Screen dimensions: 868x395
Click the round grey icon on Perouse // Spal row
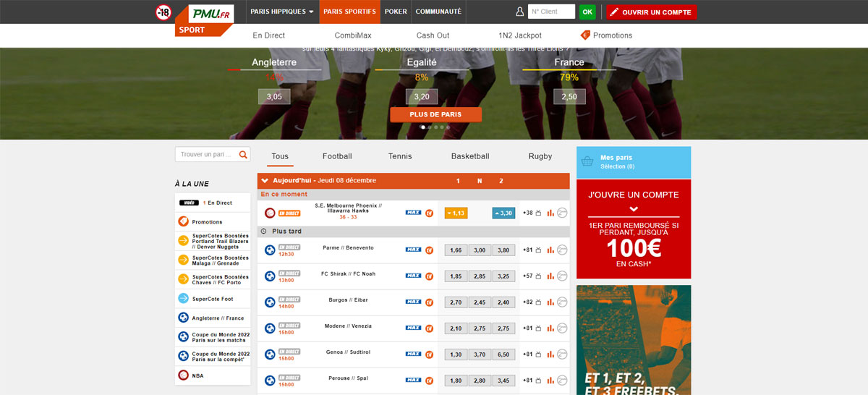[x=562, y=380]
